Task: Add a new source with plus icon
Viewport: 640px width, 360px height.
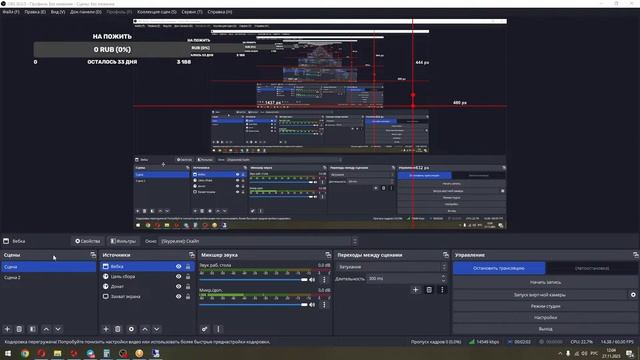Action: (x=106, y=329)
